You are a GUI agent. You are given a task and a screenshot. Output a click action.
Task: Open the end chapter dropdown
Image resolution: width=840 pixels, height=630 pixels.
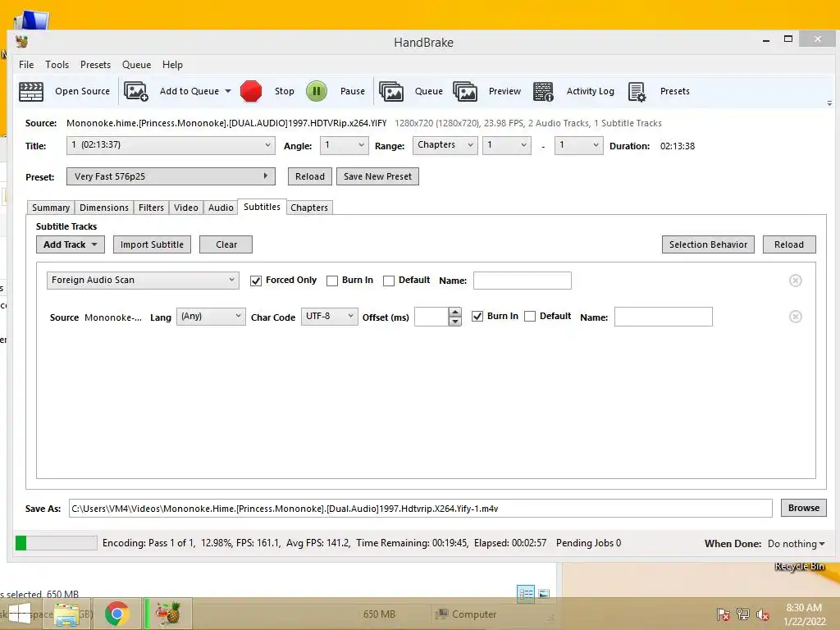pyautogui.click(x=578, y=145)
